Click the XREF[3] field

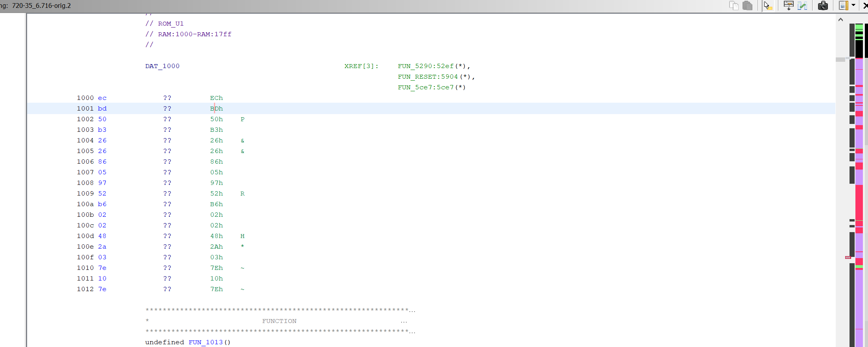point(361,66)
